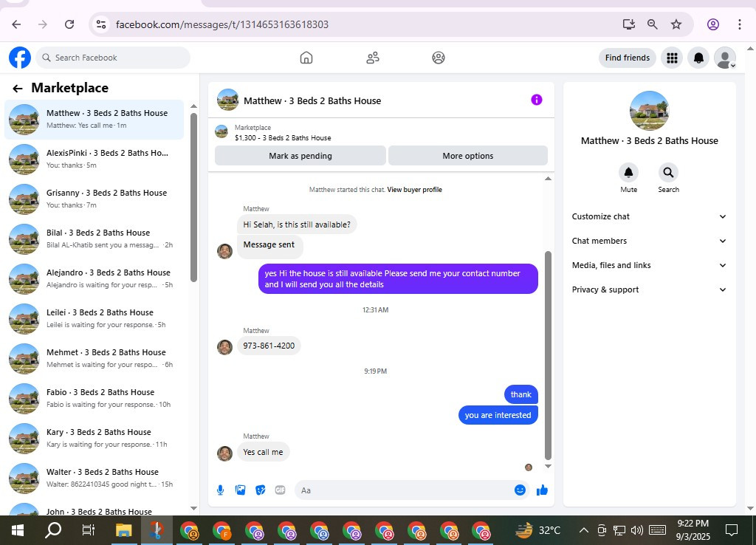Image resolution: width=756 pixels, height=545 pixels.
Task: Open Windows Start menu
Action: pyautogui.click(x=18, y=530)
